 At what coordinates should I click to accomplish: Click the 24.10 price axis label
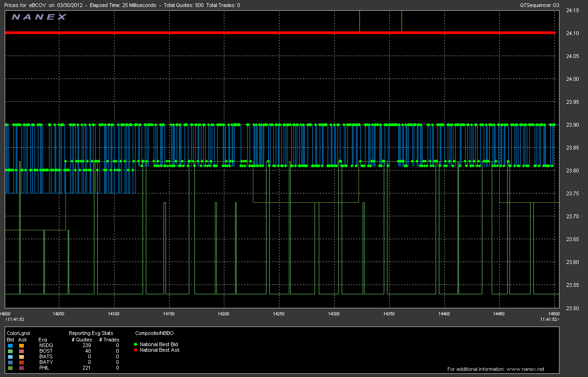(572, 33)
